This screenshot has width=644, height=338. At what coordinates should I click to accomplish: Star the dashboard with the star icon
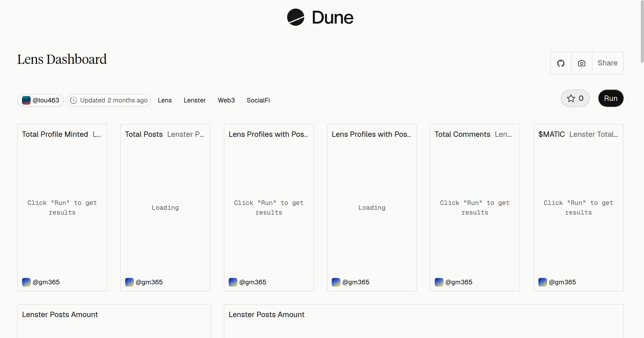click(571, 98)
